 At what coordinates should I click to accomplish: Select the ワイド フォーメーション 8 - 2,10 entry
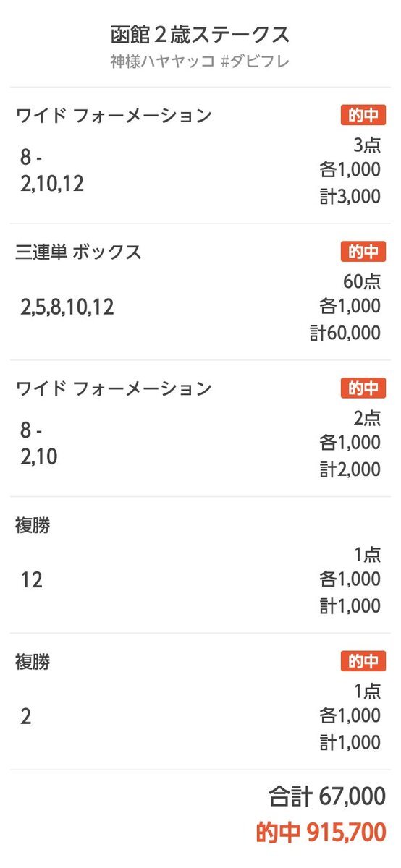click(x=200, y=428)
